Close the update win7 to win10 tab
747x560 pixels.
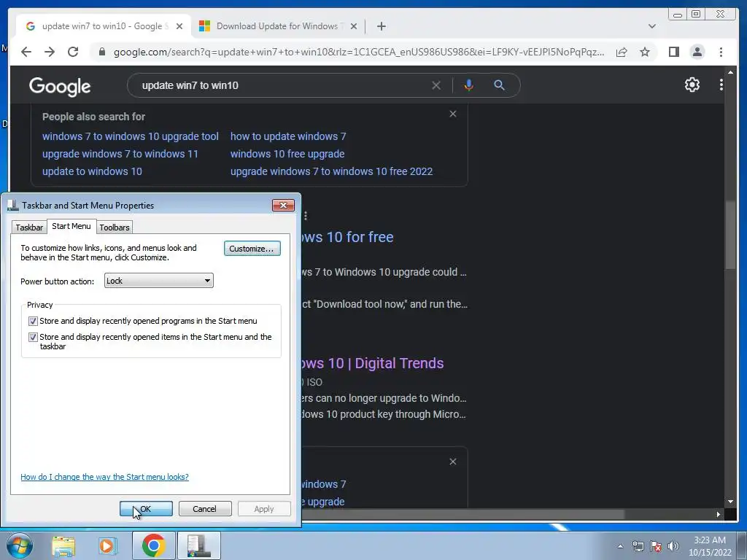179,26
